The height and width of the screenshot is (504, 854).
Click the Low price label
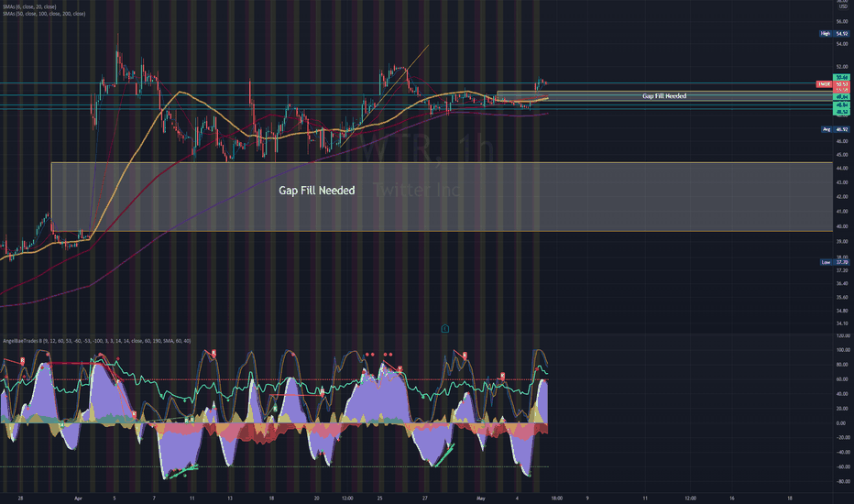coord(826,262)
